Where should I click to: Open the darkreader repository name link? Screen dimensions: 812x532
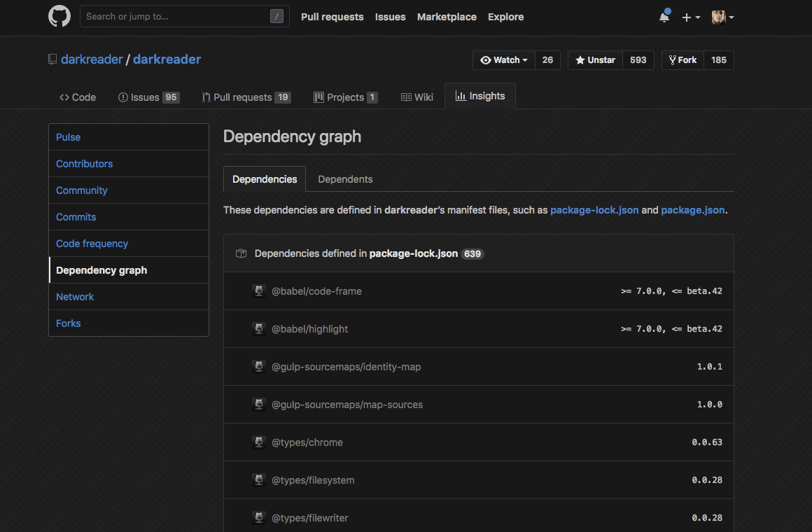coord(167,59)
